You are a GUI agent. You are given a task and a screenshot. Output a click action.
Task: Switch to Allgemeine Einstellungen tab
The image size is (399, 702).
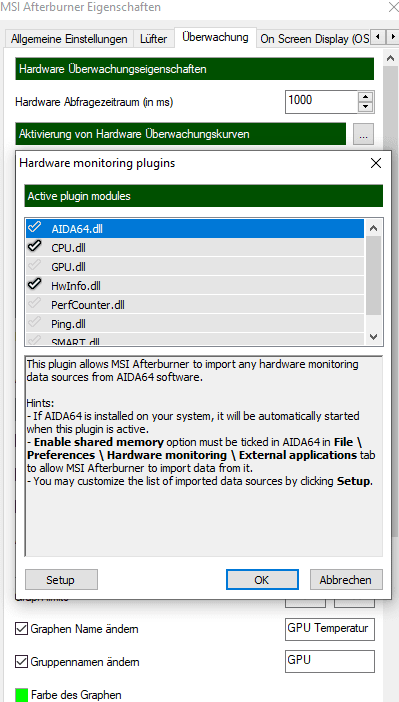tap(69, 39)
